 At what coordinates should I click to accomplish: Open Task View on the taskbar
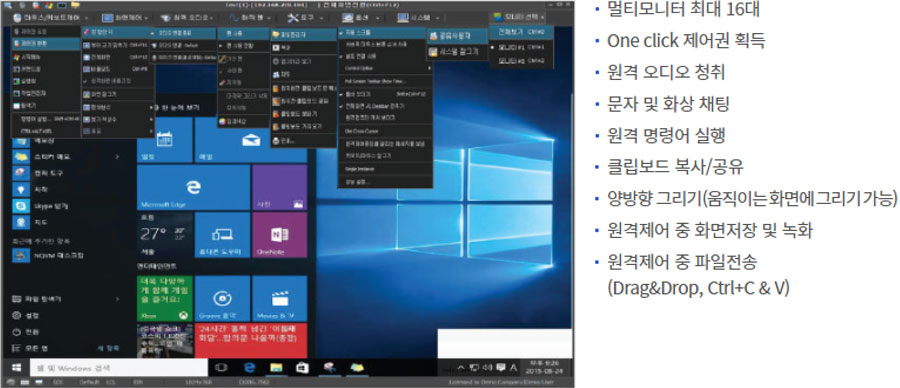point(222,367)
